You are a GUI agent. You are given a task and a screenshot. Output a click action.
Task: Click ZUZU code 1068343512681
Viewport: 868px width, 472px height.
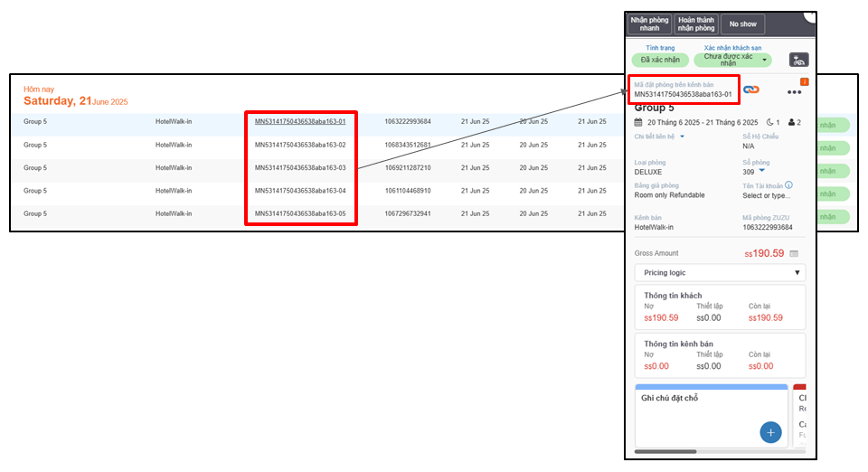pyautogui.click(x=408, y=145)
